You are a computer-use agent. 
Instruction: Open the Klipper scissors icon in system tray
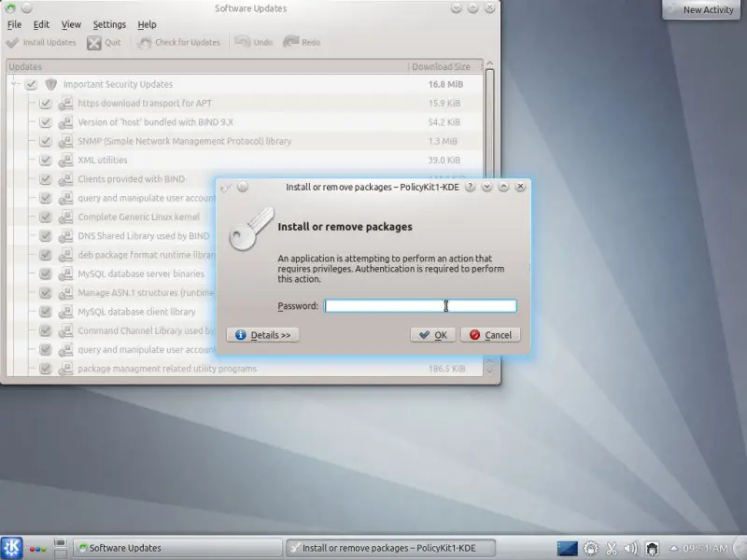pos(612,549)
